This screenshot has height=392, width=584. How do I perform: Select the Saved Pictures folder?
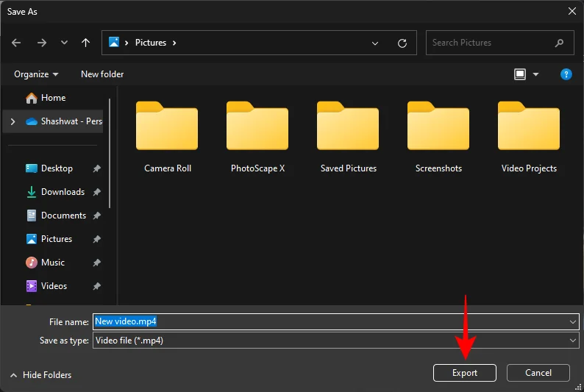[348, 137]
